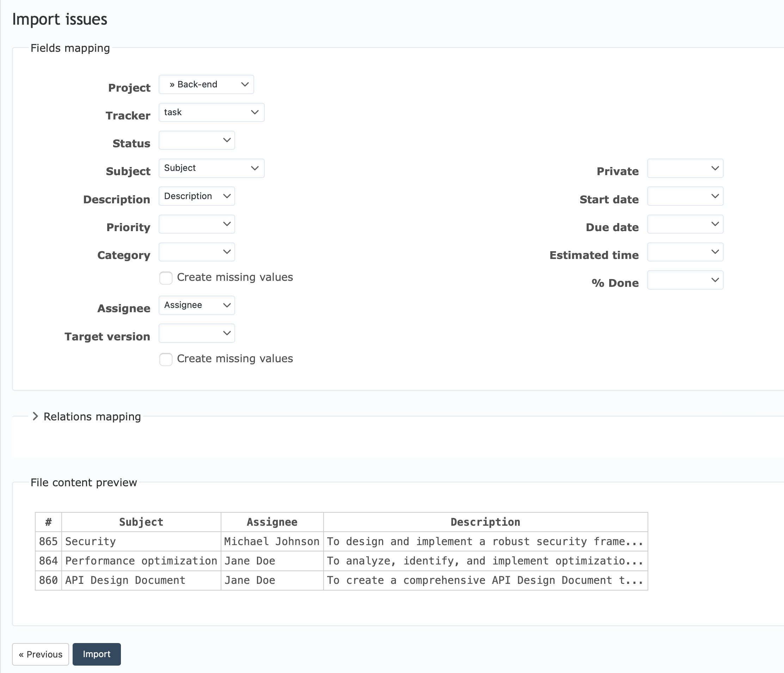Open the Estimated time dropdown
The height and width of the screenshot is (673, 784).
[685, 252]
